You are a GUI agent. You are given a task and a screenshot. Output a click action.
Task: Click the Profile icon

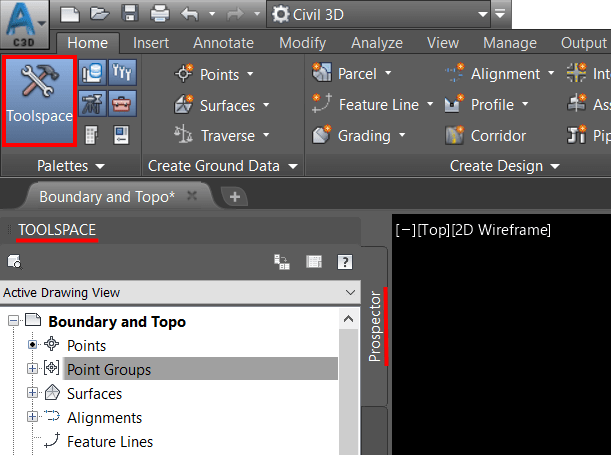click(x=454, y=104)
